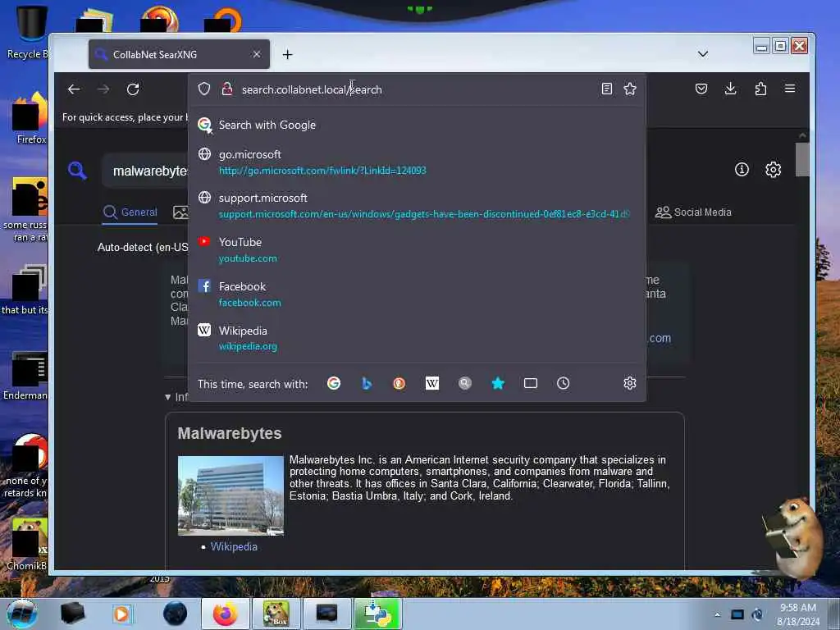Reload the page with the refresh icon
Screen dimensions: 840x630
(133, 89)
